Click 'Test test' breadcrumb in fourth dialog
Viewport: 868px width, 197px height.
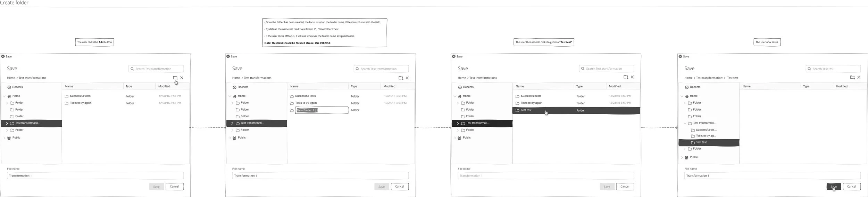733,78
